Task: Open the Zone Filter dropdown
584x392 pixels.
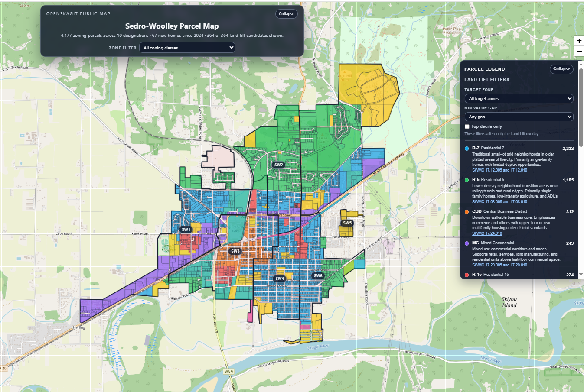Action: pos(187,48)
